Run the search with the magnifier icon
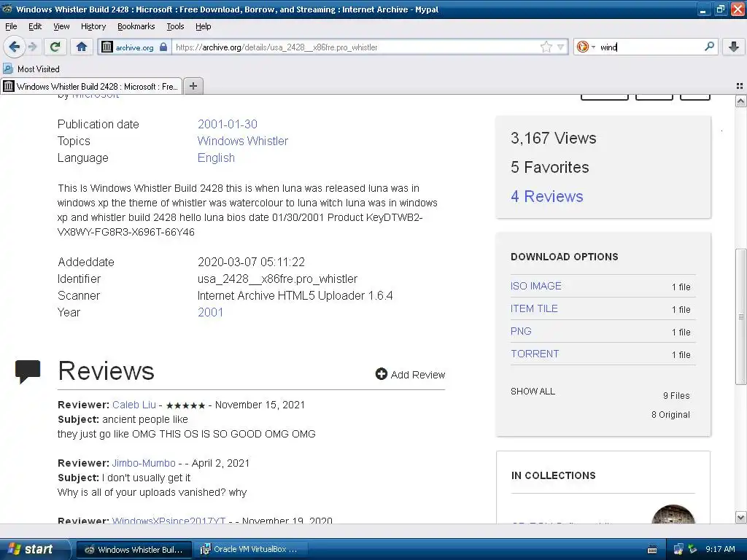Viewport: 747px width, 560px height. click(x=709, y=47)
